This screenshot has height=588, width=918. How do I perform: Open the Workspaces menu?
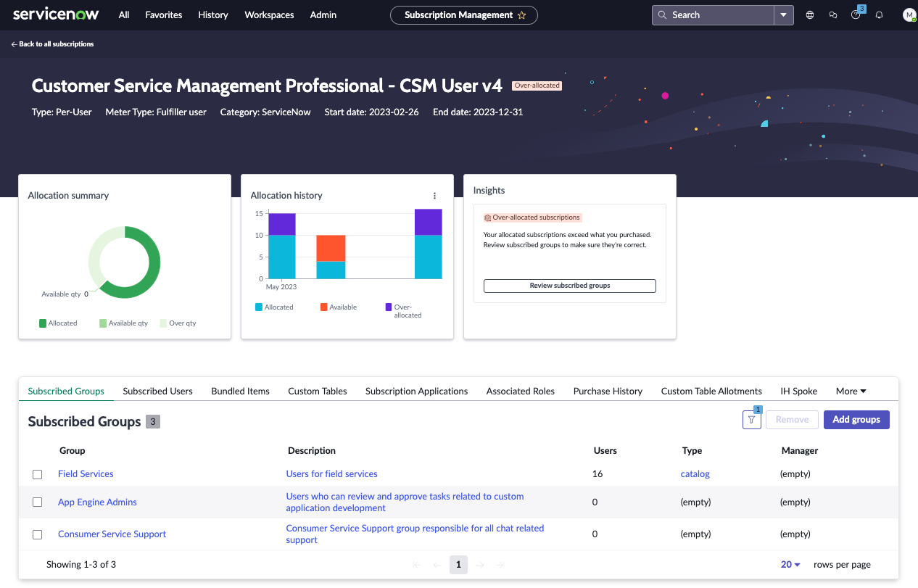click(269, 15)
